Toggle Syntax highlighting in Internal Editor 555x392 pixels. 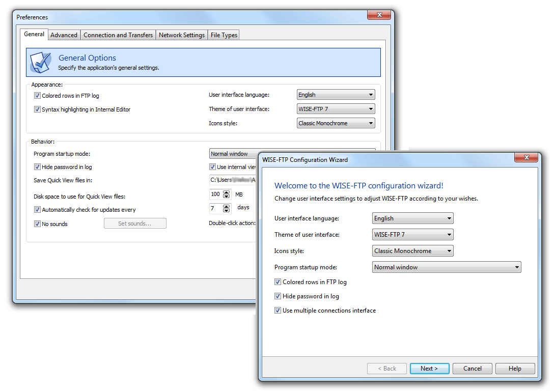click(x=37, y=109)
